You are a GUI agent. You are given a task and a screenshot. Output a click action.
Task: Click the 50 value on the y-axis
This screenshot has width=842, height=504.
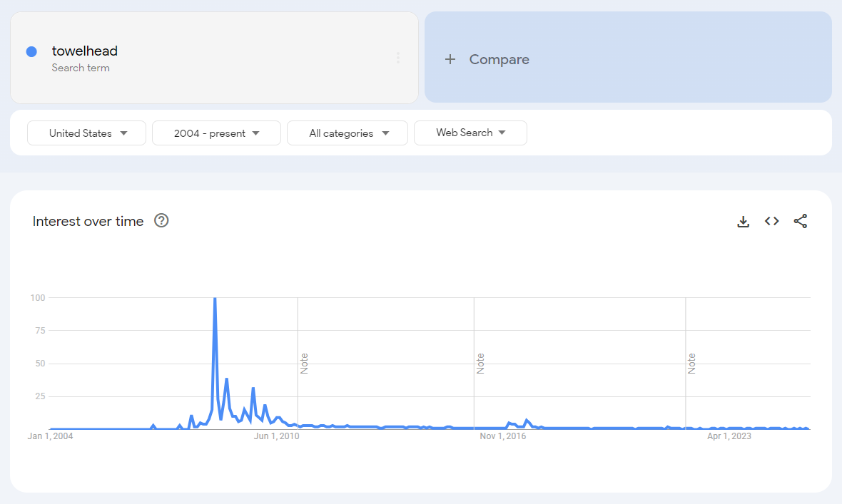click(x=40, y=364)
